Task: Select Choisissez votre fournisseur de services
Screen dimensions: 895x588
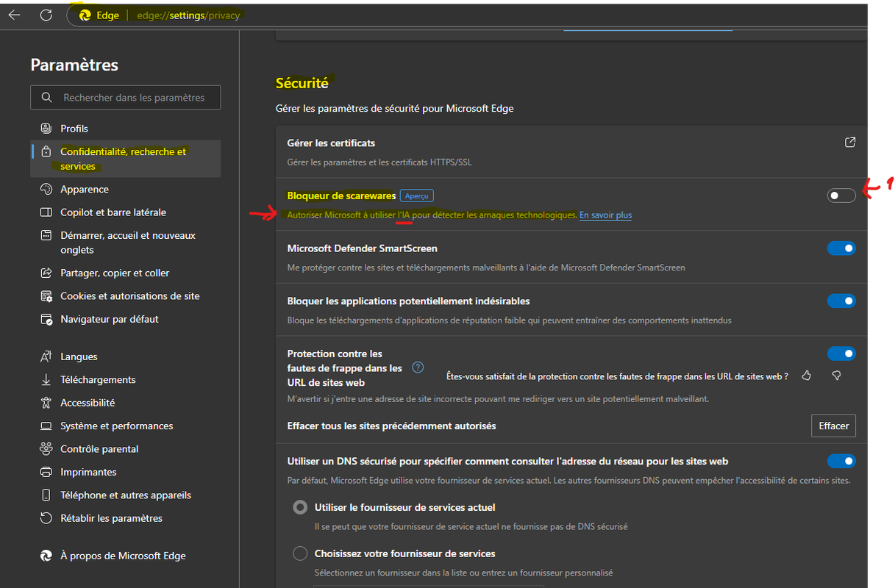Action: (x=300, y=553)
